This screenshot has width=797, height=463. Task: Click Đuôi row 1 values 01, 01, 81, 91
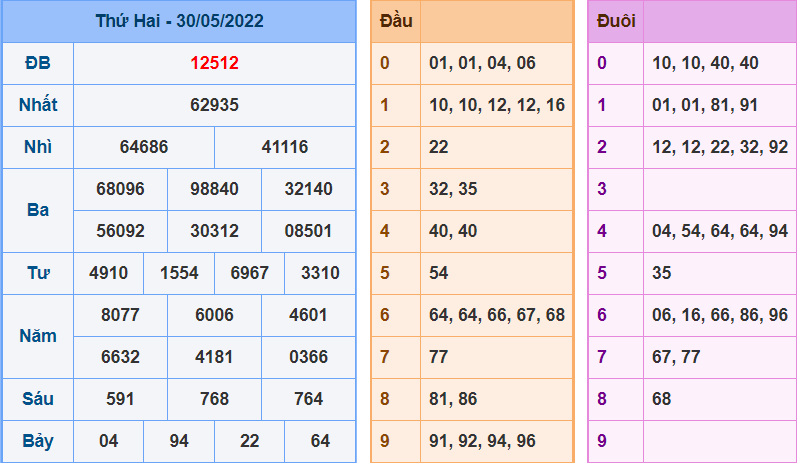[x=706, y=105]
